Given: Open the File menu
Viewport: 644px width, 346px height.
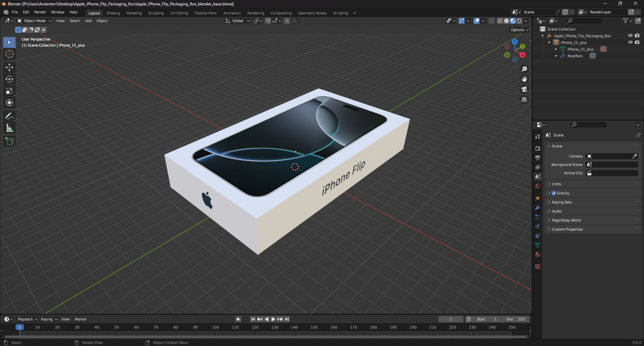Looking at the screenshot, I should [x=15, y=12].
